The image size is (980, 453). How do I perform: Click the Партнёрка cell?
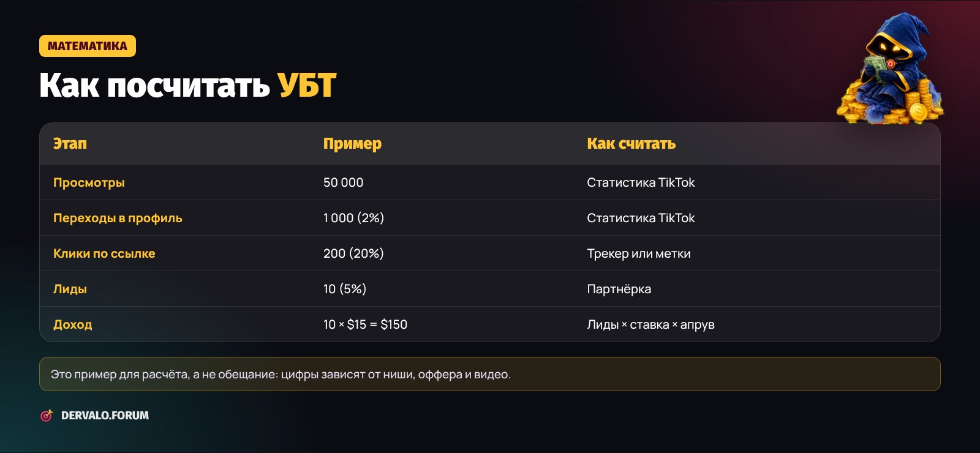[619, 289]
